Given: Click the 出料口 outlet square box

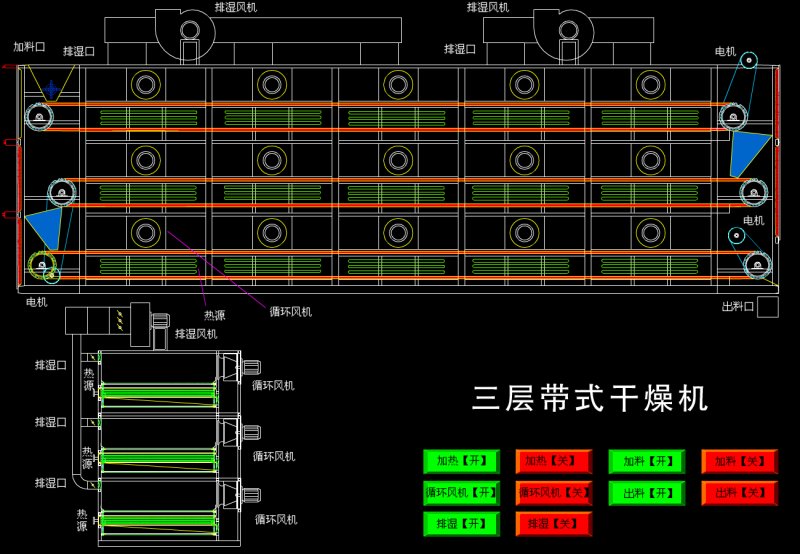Looking at the screenshot, I should click(x=767, y=307).
